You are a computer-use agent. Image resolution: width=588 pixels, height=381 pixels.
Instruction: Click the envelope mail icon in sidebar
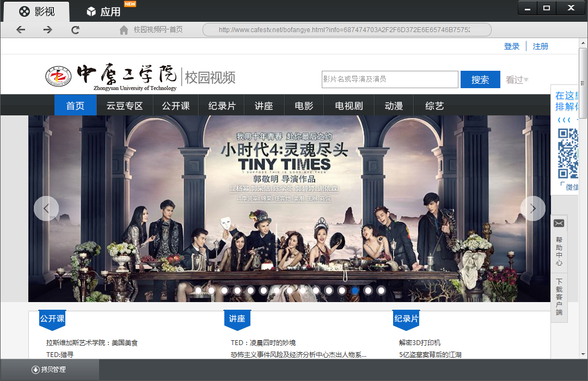[x=559, y=224]
